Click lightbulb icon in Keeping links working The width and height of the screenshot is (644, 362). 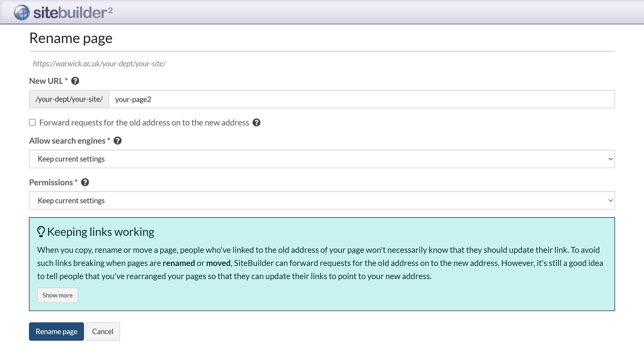(41, 232)
